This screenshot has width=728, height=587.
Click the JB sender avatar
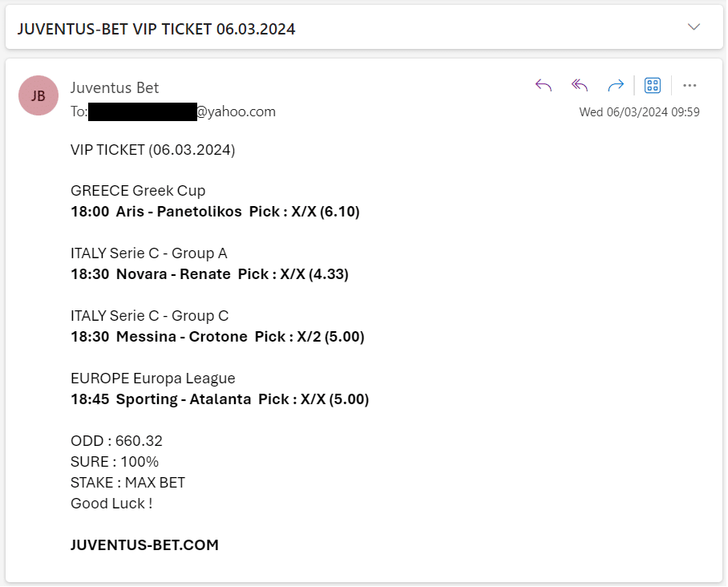coord(38,95)
